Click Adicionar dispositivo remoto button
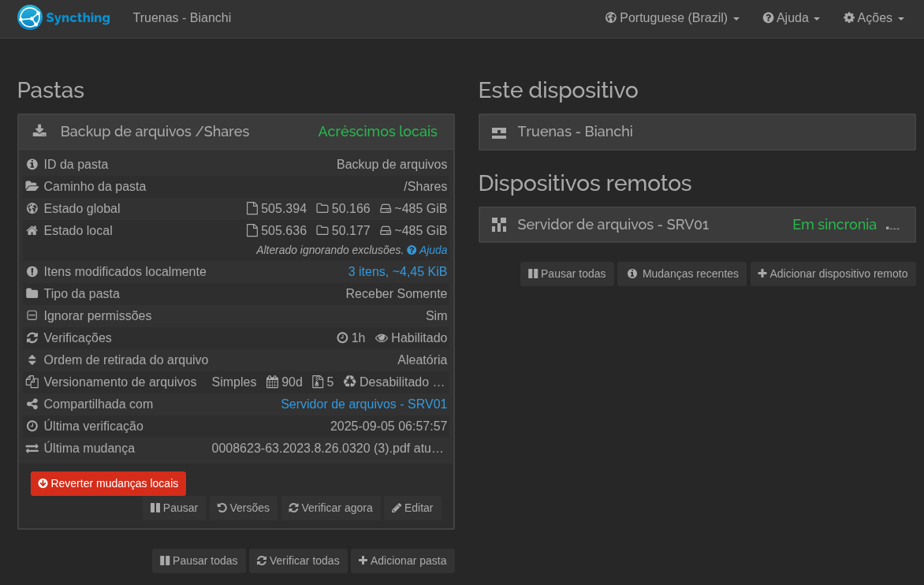Viewport: 924px width, 585px height. [833, 274]
